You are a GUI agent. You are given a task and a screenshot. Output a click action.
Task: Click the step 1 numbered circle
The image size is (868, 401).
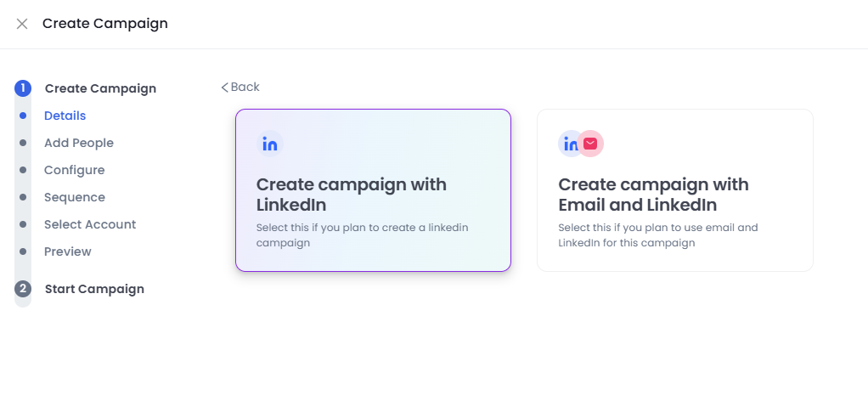pyautogui.click(x=23, y=88)
